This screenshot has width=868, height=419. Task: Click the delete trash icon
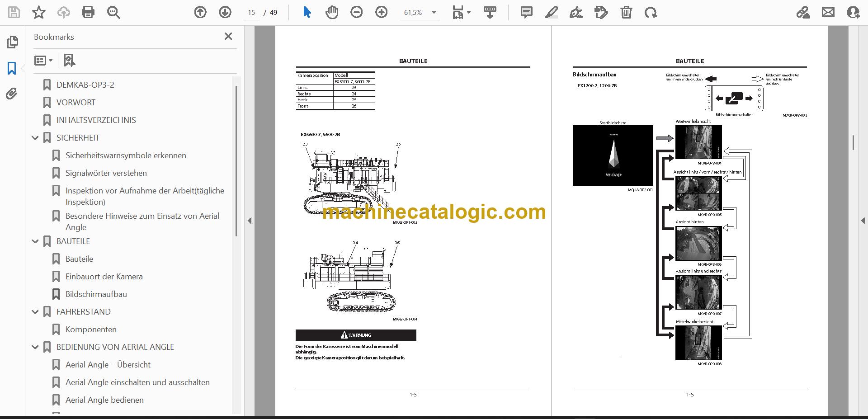[626, 12]
